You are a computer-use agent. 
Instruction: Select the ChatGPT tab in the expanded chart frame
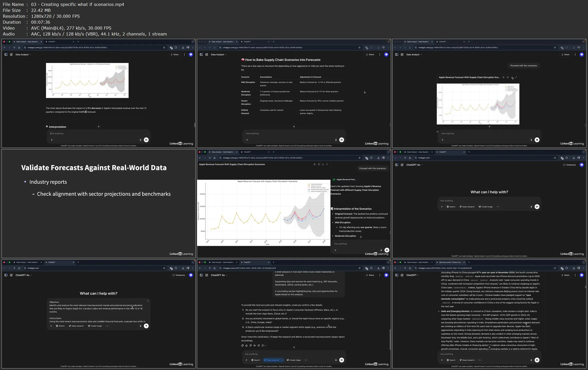click(x=255, y=152)
